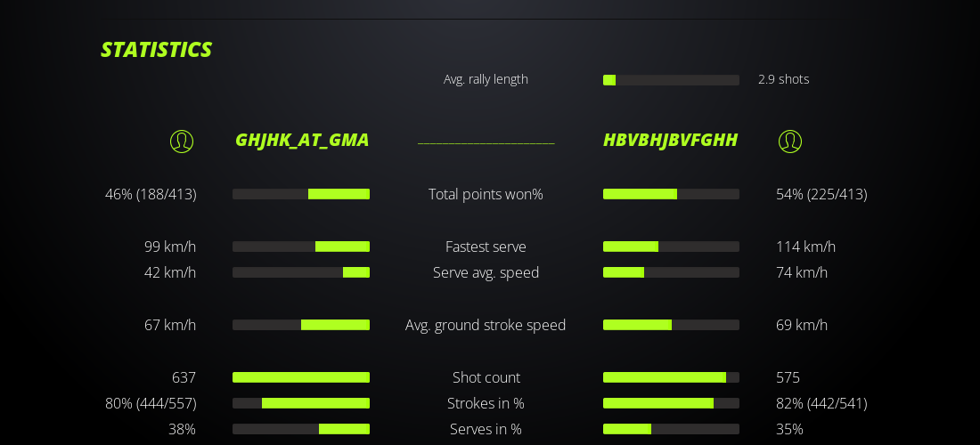Click left Fastest serve bar (99 km/h)
The height and width of the screenshot is (445, 980).
pos(301,247)
